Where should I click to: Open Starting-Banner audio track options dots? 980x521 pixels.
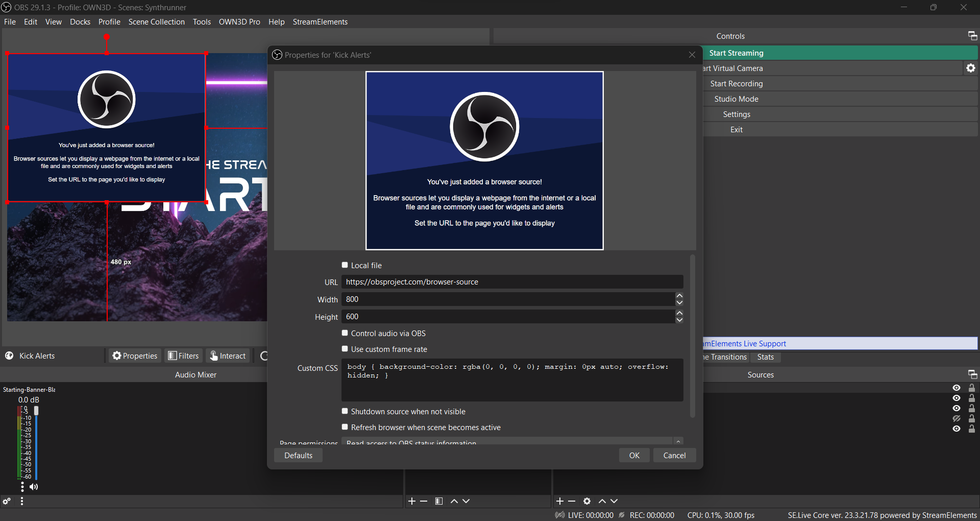22,487
